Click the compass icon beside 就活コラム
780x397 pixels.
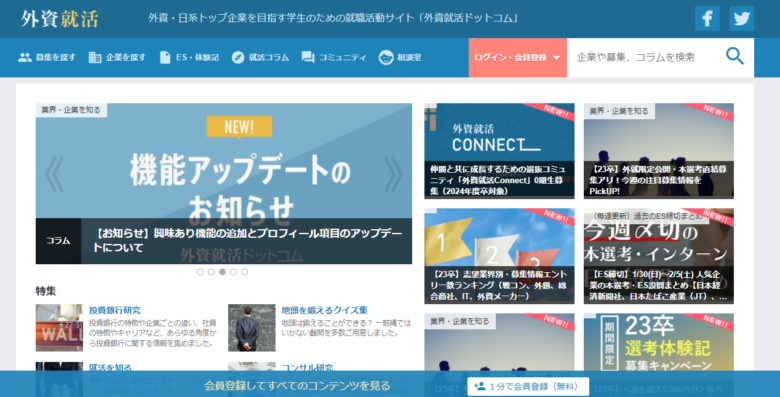238,57
